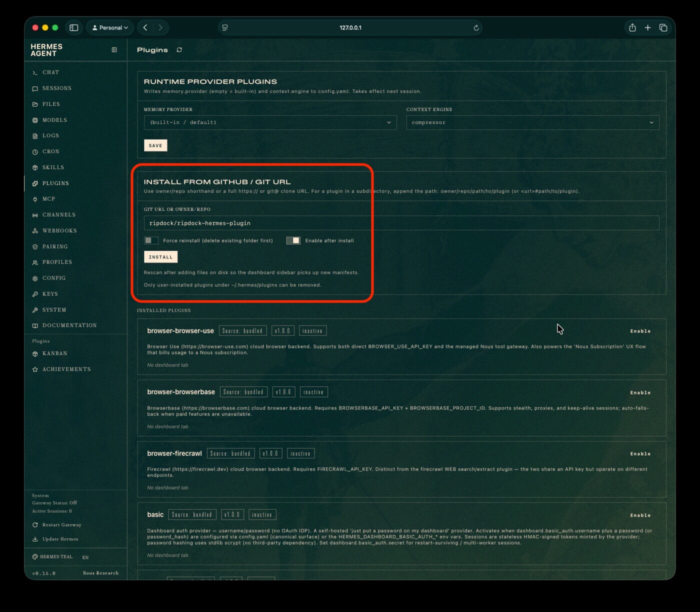
Task: Toggle Force reinstall switch
Action: click(151, 241)
